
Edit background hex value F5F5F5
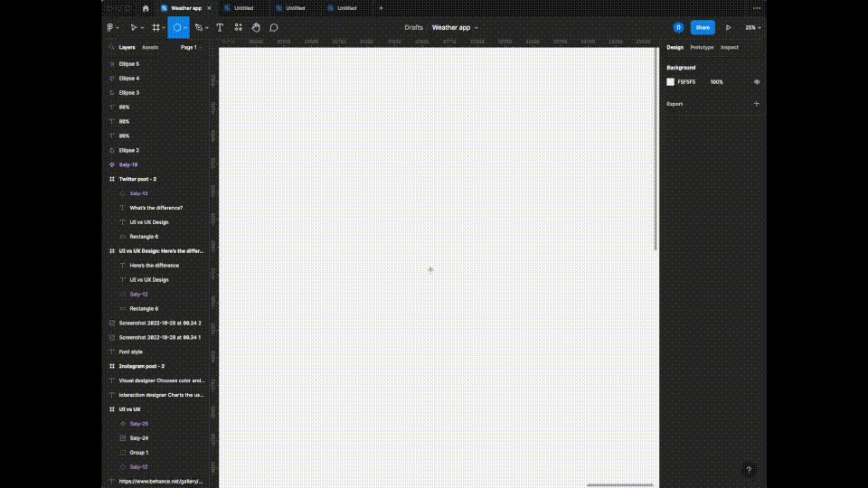[686, 82]
